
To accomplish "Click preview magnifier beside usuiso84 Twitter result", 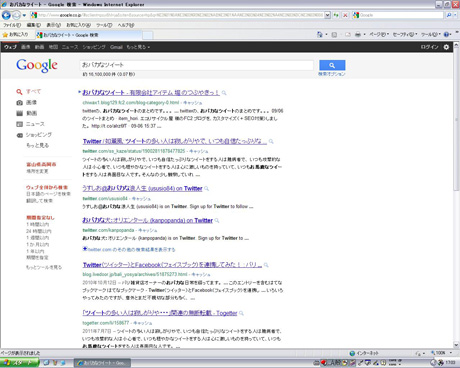I will point(207,189).
